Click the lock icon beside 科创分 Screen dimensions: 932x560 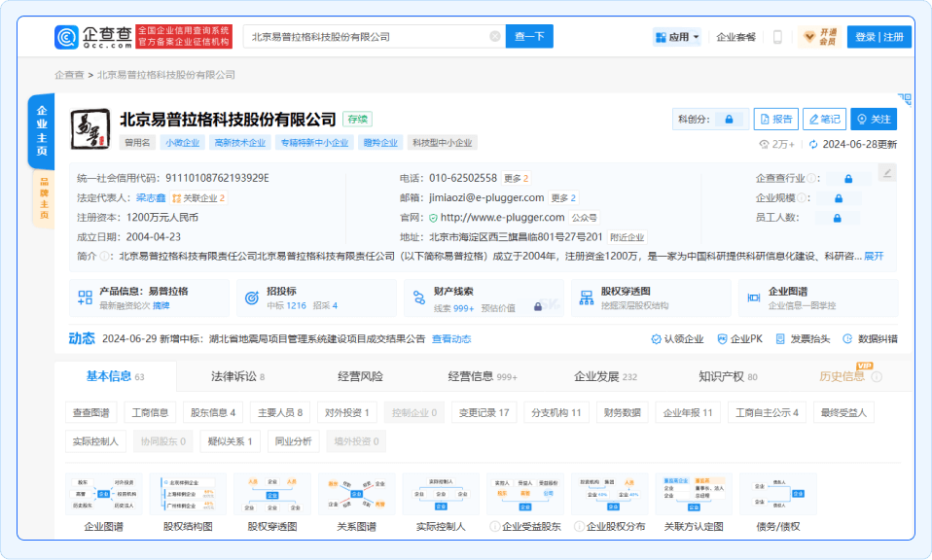click(729, 120)
